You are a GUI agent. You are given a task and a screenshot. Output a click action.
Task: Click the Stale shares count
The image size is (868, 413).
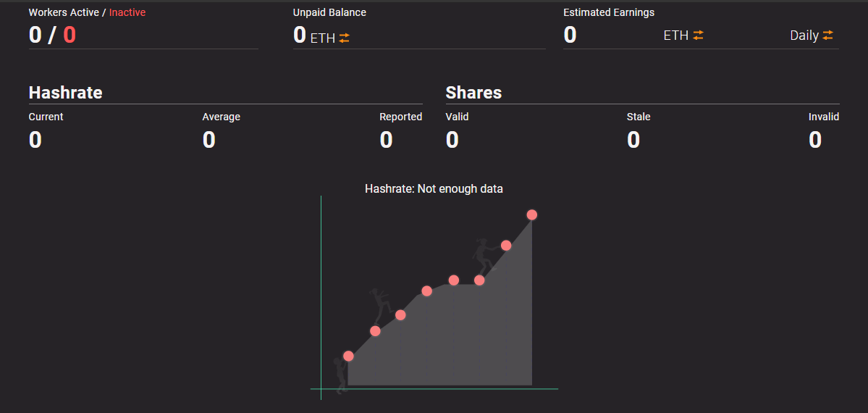[x=633, y=140]
